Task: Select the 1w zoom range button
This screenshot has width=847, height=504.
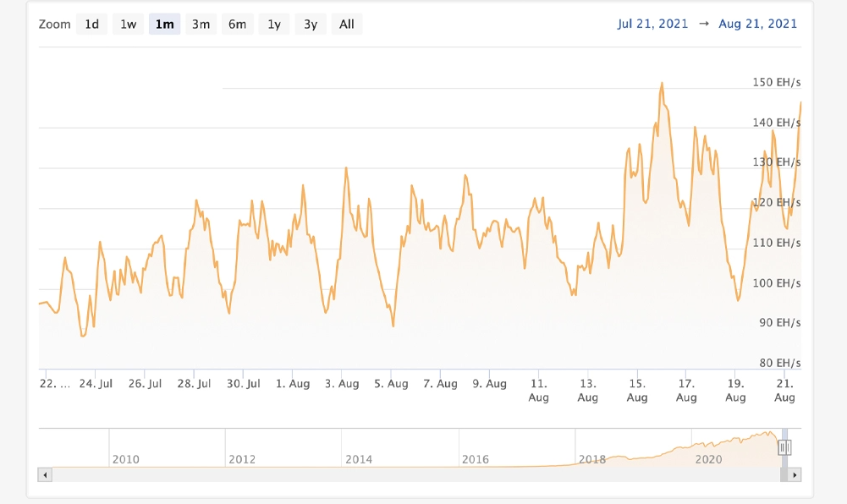Action: [x=128, y=25]
